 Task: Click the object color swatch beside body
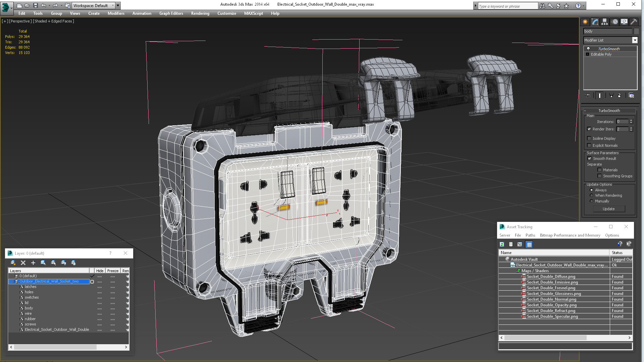click(x=636, y=31)
